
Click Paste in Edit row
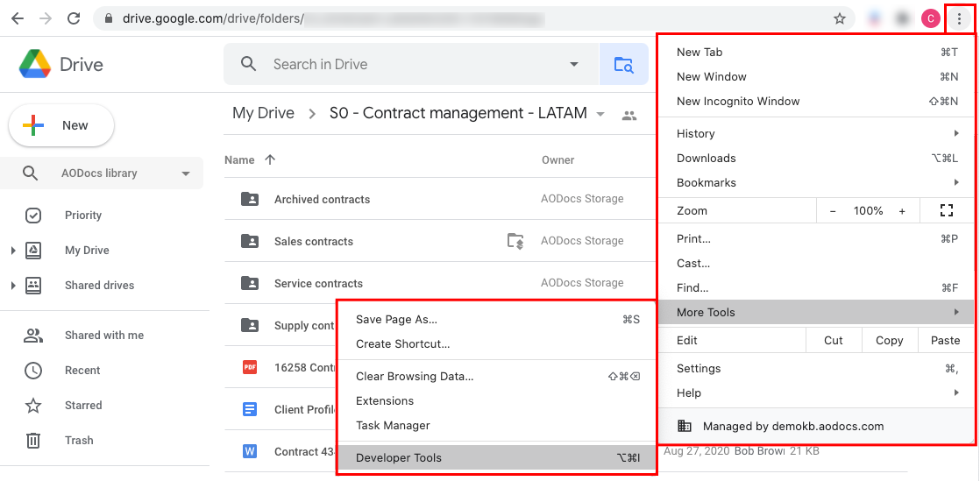tap(945, 341)
